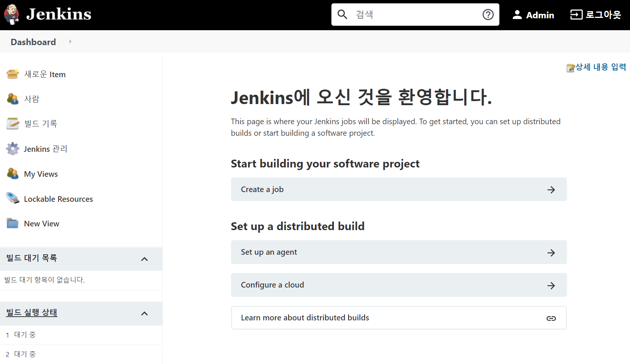
Task: Click the Jenkins에 오신 것을 환영합니다 heading
Action: click(x=361, y=97)
